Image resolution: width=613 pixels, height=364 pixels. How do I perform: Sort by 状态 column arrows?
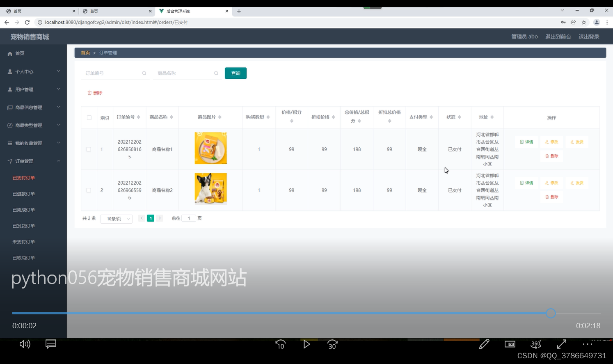pos(460,117)
